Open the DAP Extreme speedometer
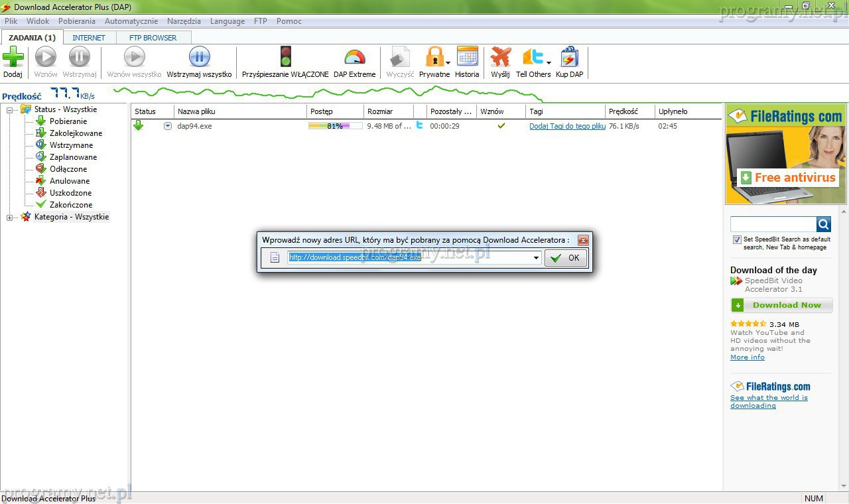This screenshot has width=849, height=504. 354,58
